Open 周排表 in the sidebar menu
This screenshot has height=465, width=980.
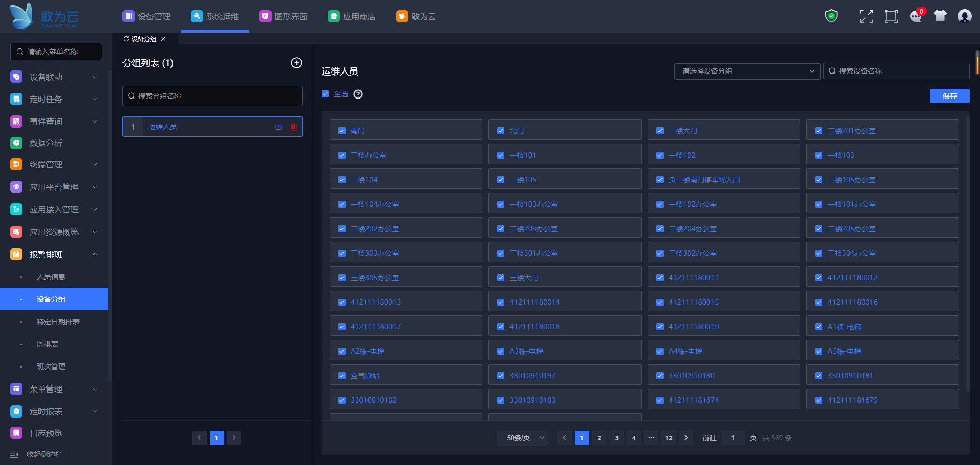pos(47,344)
